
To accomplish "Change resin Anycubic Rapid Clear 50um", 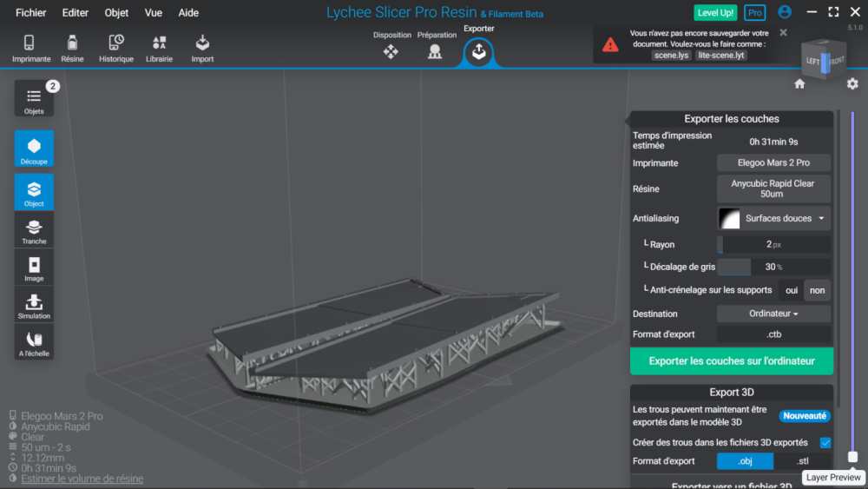I will [x=773, y=188].
